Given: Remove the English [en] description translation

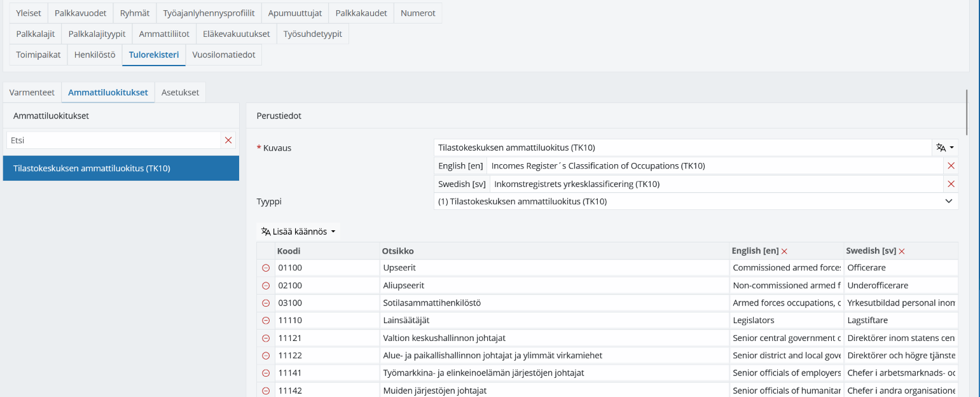Looking at the screenshot, I should 951,165.
